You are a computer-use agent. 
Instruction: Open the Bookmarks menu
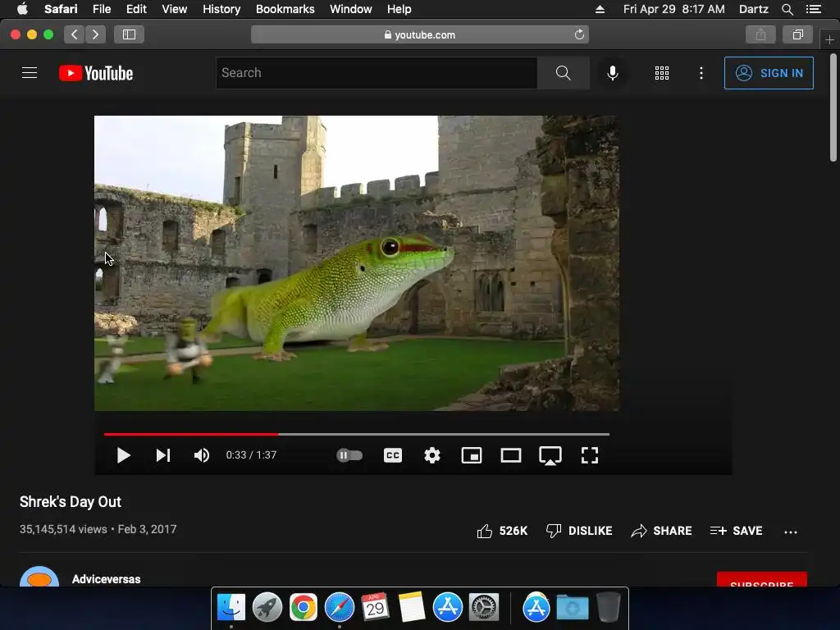(x=285, y=9)
